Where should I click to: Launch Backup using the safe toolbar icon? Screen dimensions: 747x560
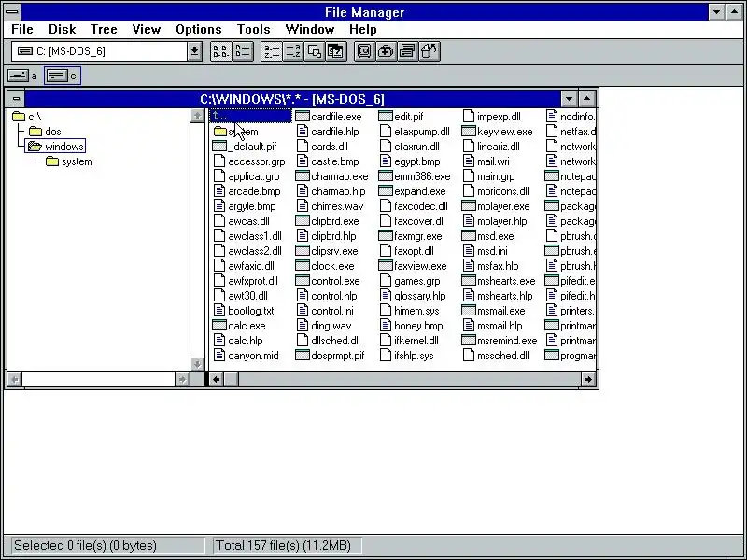(x=364, y=51)
